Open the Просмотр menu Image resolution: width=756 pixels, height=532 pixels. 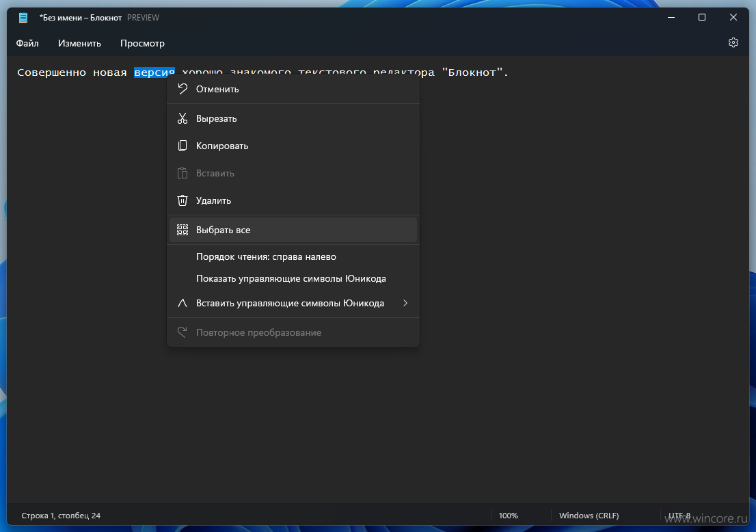click(x=142, y=43)
